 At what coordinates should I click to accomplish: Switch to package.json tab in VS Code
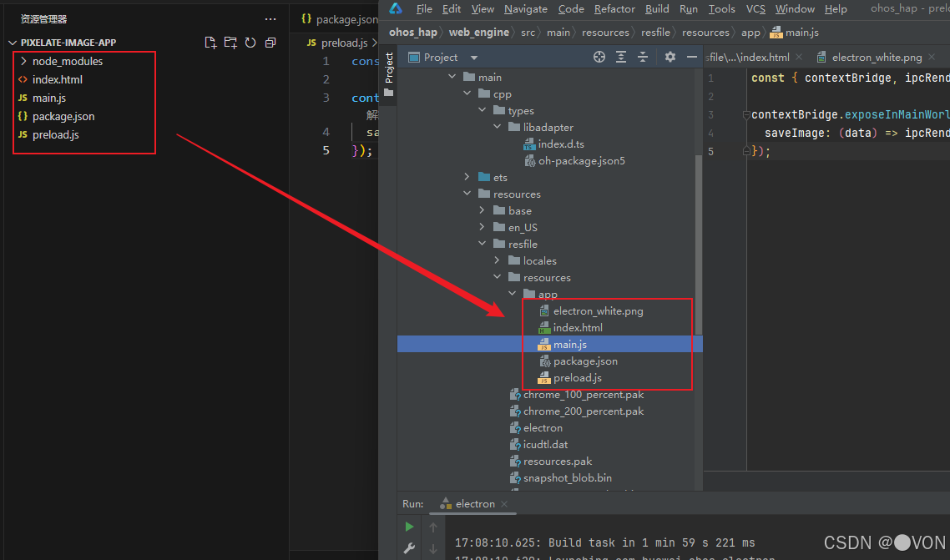pos(339,19)
